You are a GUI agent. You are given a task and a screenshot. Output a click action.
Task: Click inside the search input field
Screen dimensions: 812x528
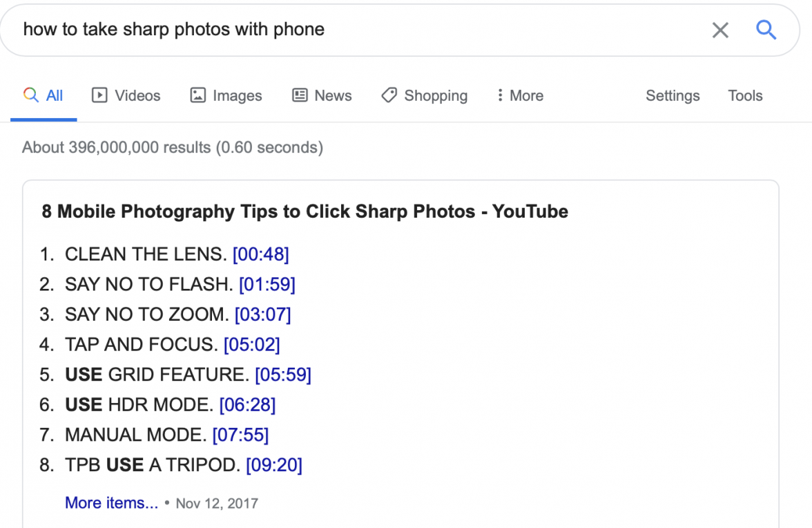[x=276, y=30]
